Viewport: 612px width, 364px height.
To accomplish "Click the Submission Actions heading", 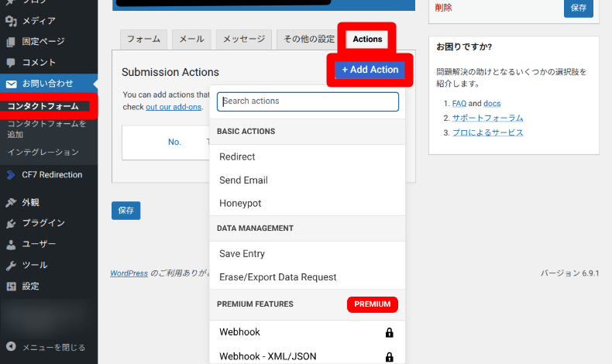I will click(170, 72).
